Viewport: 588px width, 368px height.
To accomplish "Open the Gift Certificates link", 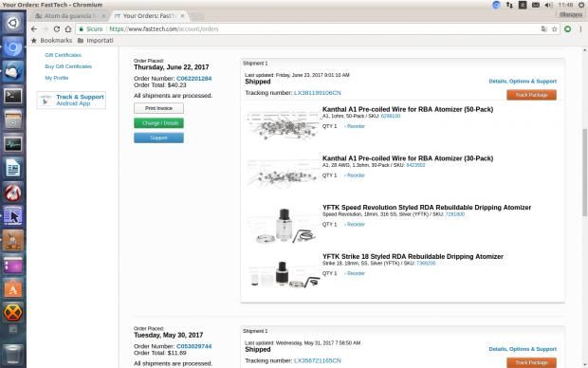I will pos(63,55).
